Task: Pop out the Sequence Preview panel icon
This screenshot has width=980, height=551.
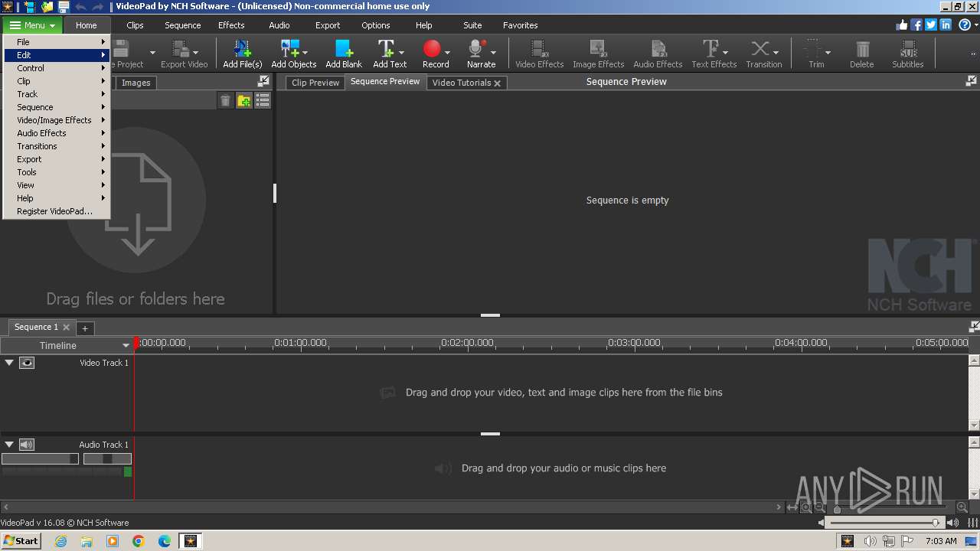Action: 972,81
